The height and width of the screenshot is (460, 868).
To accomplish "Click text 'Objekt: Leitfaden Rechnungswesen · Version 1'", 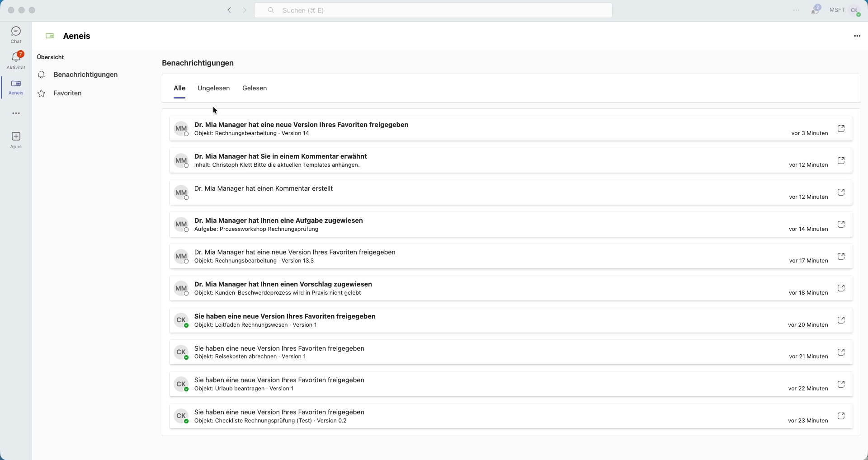I will (x=255, y=325).
